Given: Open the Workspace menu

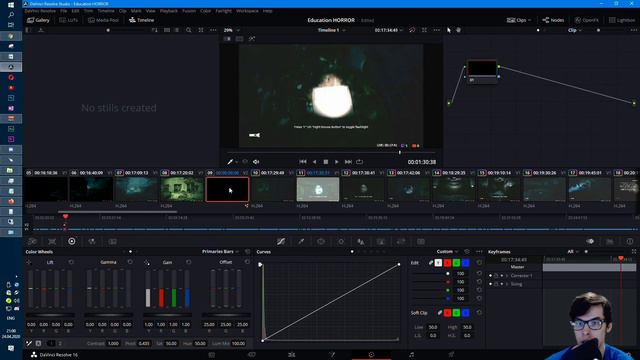Looking at the screenshot, I should 247,11.
